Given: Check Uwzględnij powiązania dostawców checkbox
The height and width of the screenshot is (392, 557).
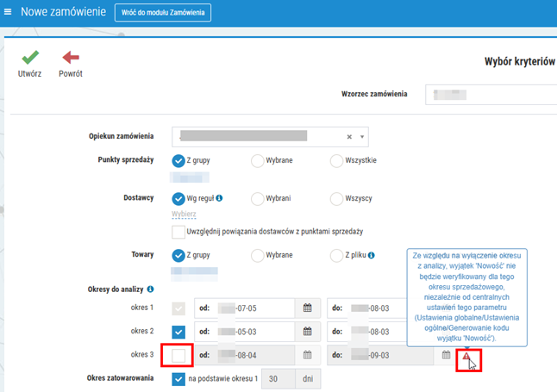Looking at the screenshot, I should coord(178,232).
